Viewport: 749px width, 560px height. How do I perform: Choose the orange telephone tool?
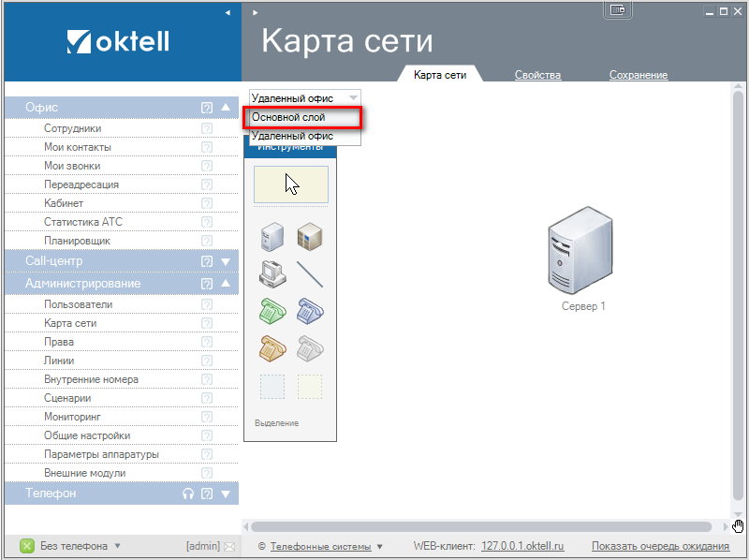click(272, 348)
